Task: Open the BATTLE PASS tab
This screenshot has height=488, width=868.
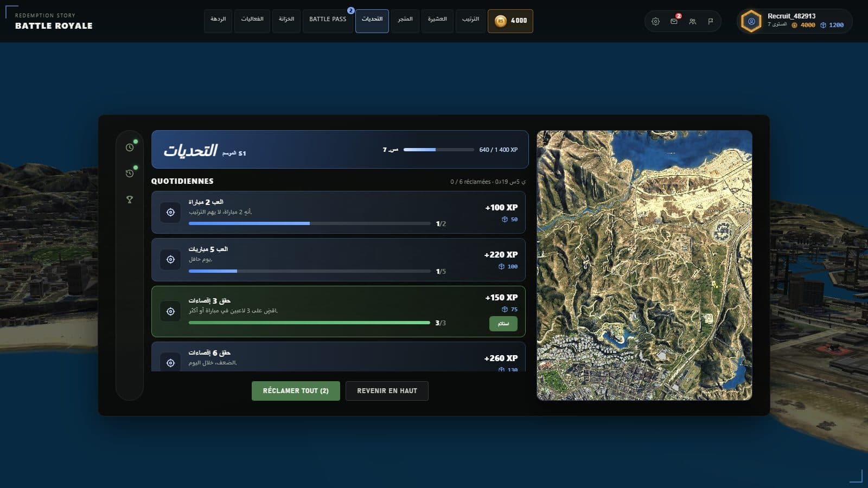Action: pyautogui.click(x=328, y=21)
